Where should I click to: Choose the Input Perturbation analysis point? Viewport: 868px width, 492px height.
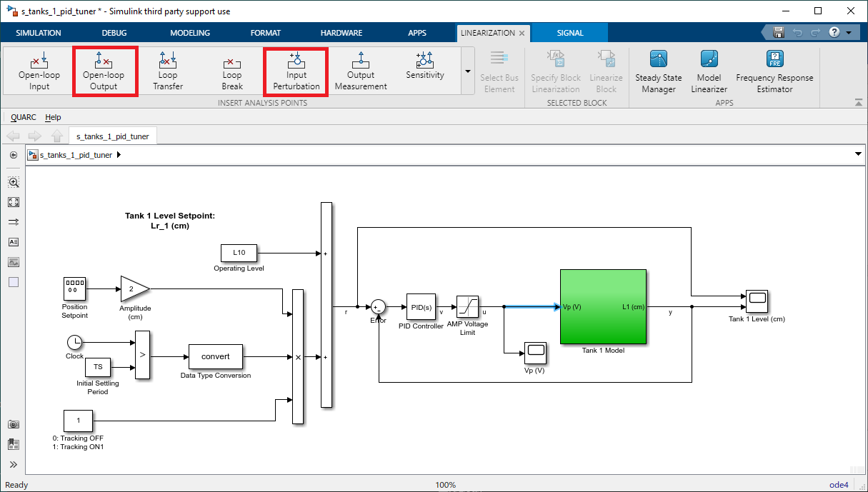[296, 71]
